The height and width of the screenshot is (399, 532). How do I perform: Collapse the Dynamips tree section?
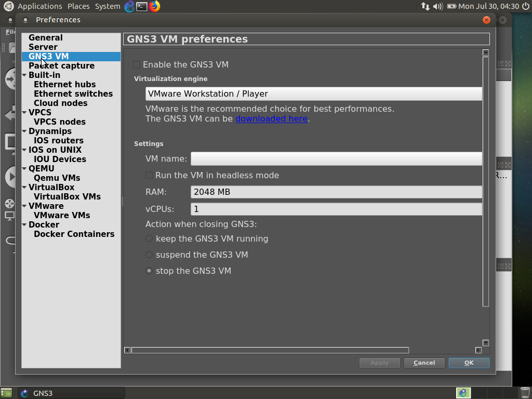(x=24, y=131)
